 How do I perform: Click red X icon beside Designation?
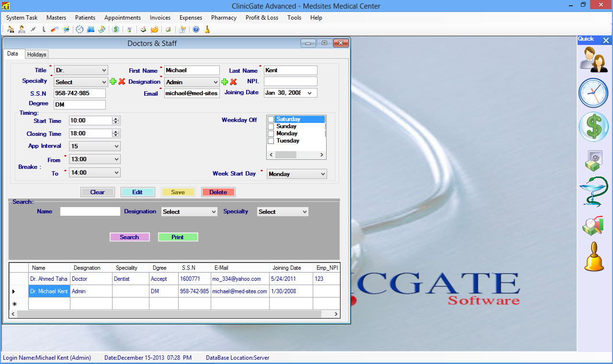click(x=234, y=82)
